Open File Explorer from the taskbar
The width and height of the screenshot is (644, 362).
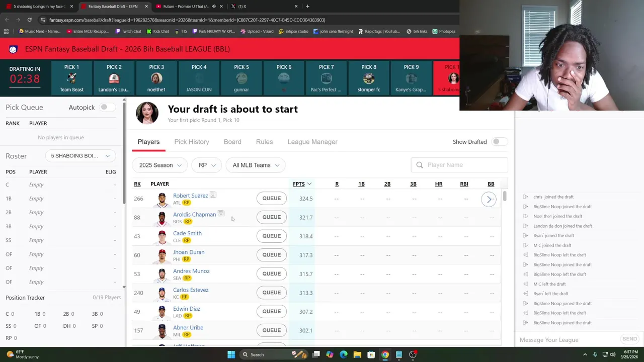click(357, 354)
